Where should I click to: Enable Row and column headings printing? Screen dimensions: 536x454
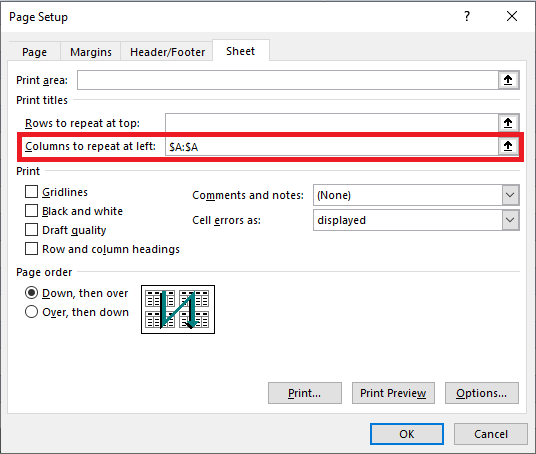point(31,249)
